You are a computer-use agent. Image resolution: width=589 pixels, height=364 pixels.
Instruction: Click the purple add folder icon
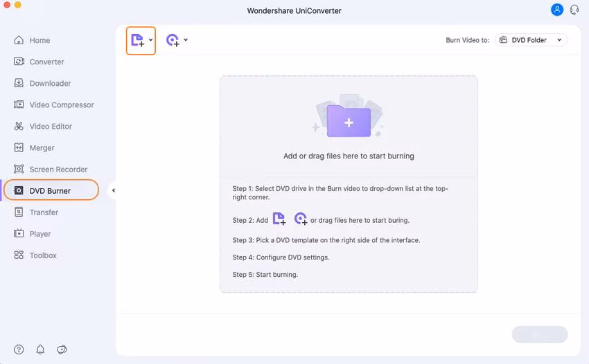click(x=349, y=121)
